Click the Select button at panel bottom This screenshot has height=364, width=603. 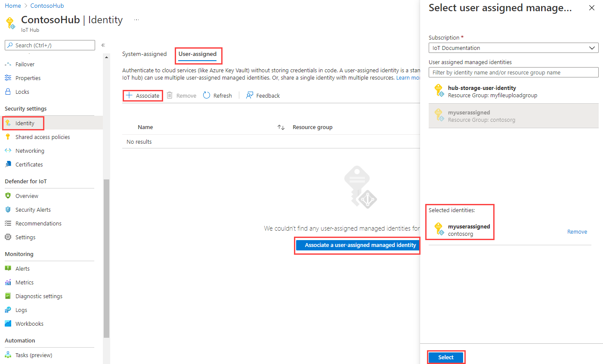(446, 357)
